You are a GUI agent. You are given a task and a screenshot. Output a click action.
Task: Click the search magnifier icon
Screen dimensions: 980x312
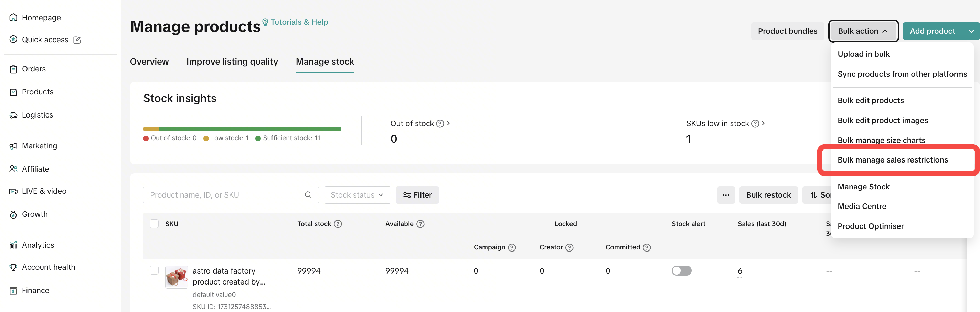point(308,195)
